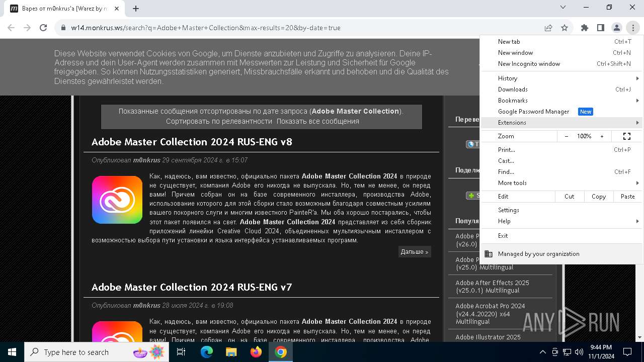Screen dimensions: 644x362
Task: Reload the current page
Action: tap(43, 28)
